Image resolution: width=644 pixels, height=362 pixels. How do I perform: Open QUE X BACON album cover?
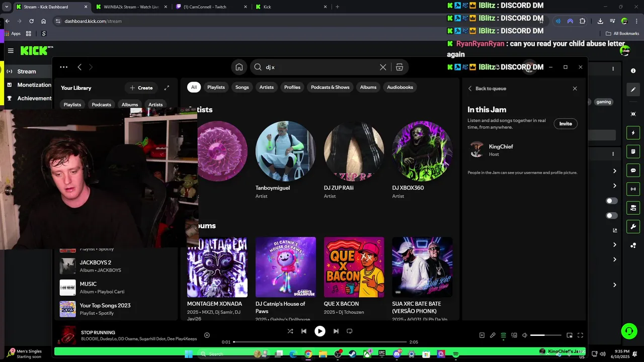354,267
